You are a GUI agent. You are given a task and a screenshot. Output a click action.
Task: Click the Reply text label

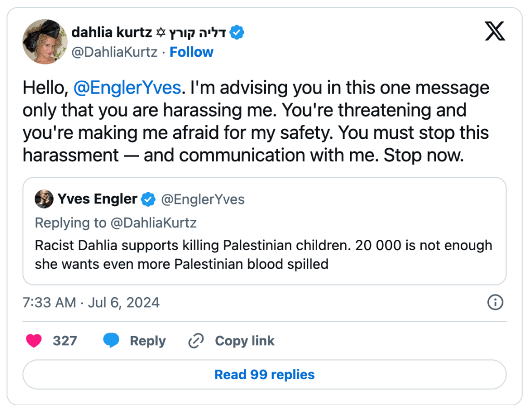click(148, 341)
